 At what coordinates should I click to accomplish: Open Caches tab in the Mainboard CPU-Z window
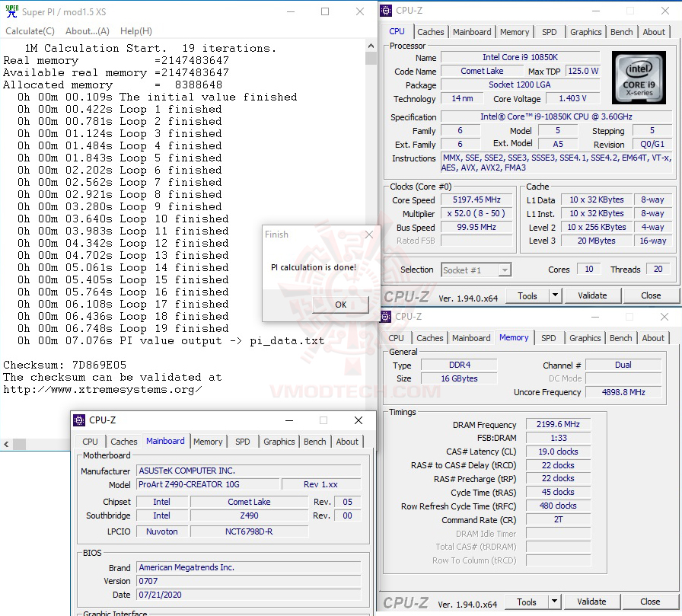(x=123, y=442)
